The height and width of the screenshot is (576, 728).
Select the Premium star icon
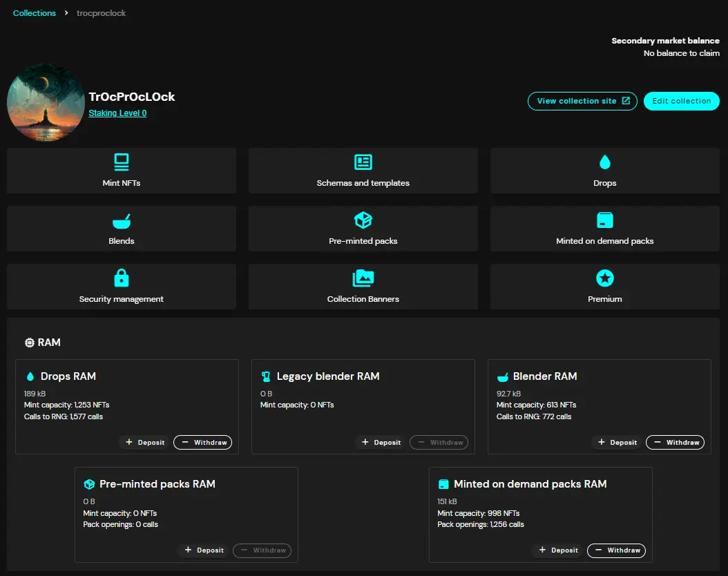604,278
